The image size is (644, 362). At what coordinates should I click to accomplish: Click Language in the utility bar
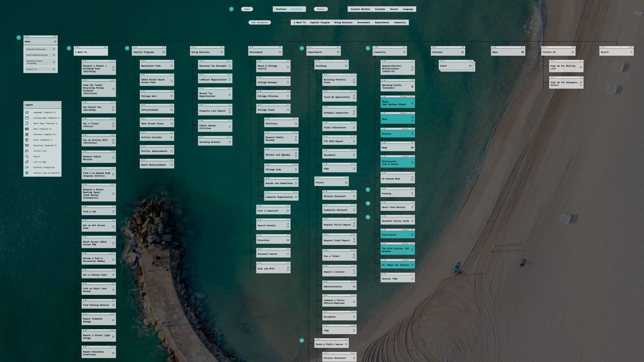click(408, 9)
